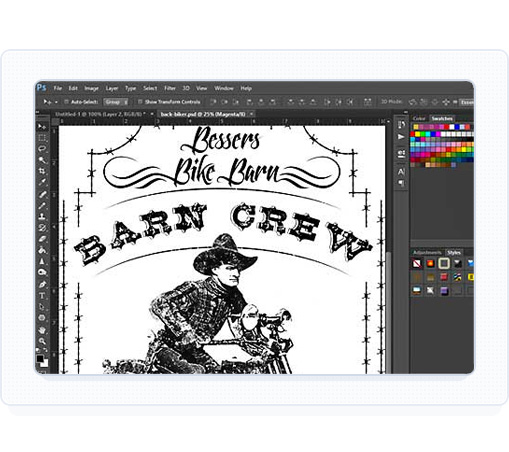Close the Untitled-1 document tab
Image resolution: width=509 pixels, height=452 pixels.
coord(152,114)
